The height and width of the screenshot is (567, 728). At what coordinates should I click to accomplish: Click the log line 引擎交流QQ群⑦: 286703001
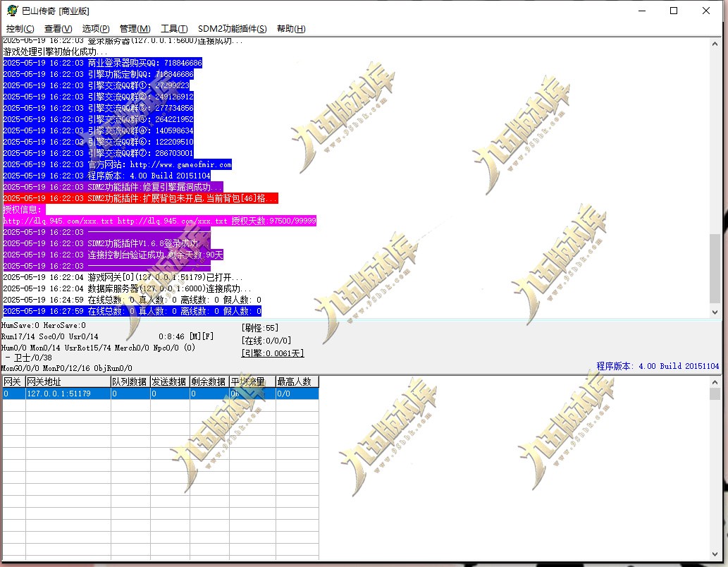tap(99, 153)
